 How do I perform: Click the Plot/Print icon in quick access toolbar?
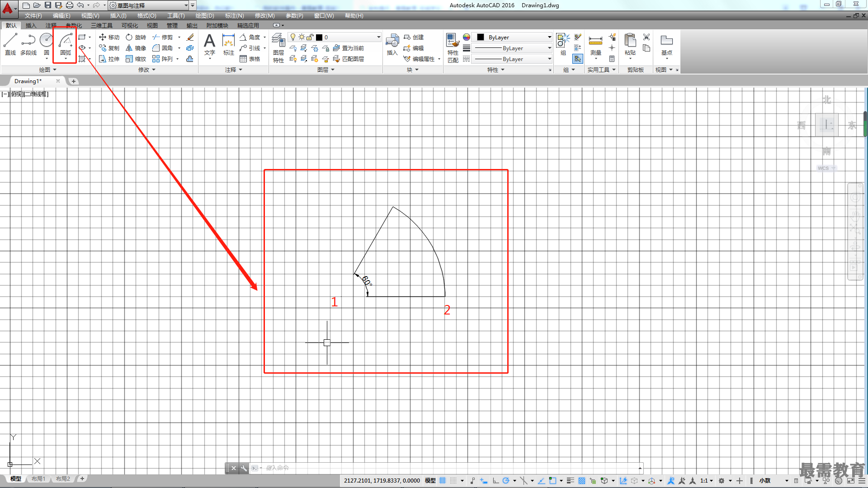tap(70, 5)
